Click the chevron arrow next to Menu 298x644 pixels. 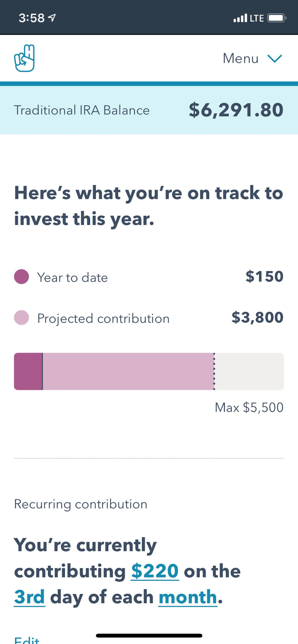(275, 59)
